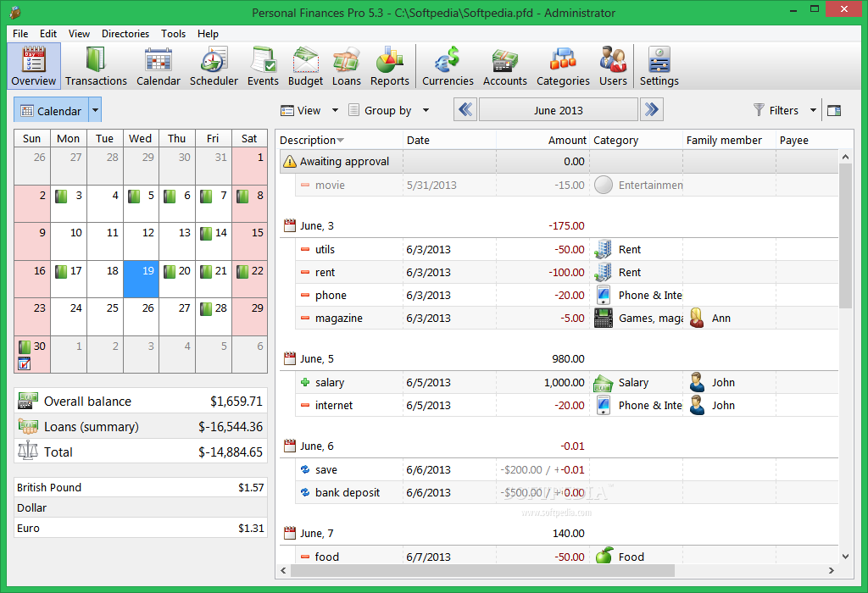This screenshot has width=868, height=593.
Task: Open the Help menu
Action: 209,34
